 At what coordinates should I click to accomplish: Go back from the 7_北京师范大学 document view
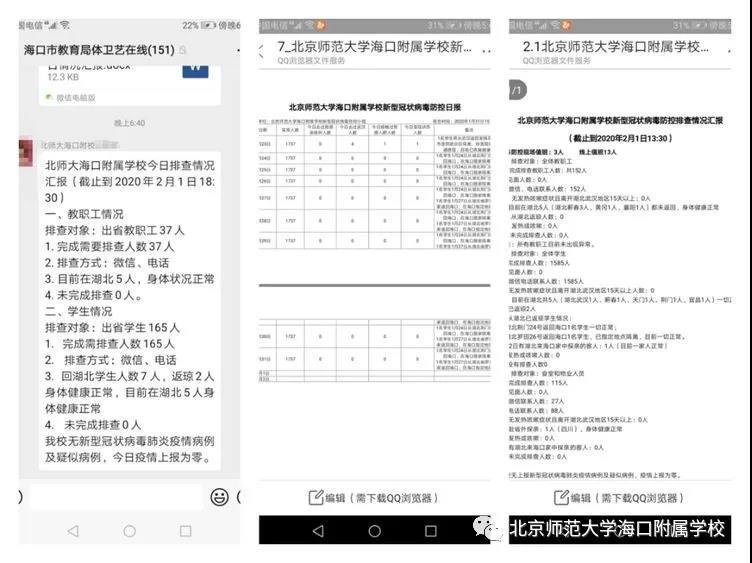point(262,50)
